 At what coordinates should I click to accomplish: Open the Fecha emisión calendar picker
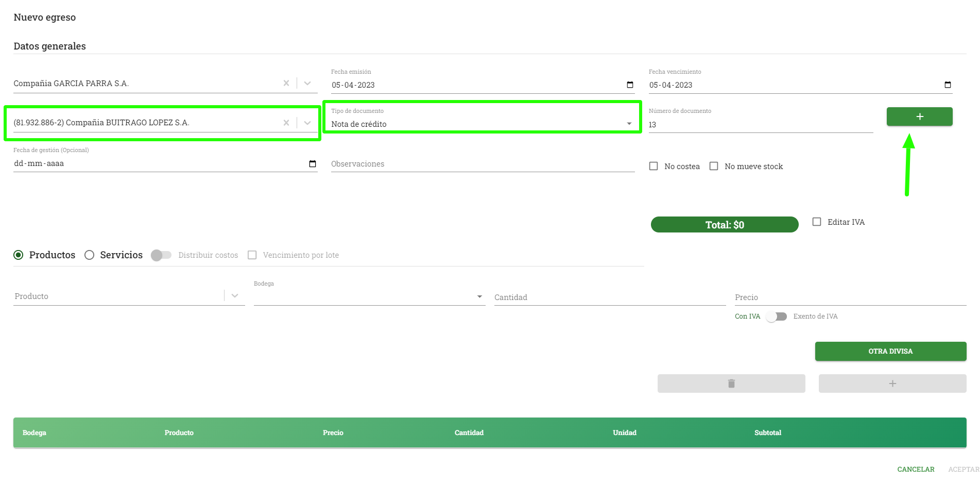tap(630, 85)
